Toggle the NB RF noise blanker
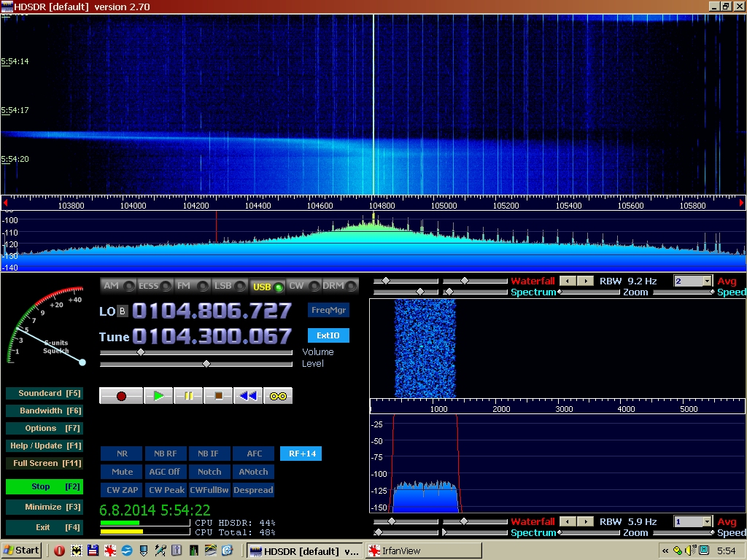The height and width of the screenshot is (560, 747). (166, 454)
